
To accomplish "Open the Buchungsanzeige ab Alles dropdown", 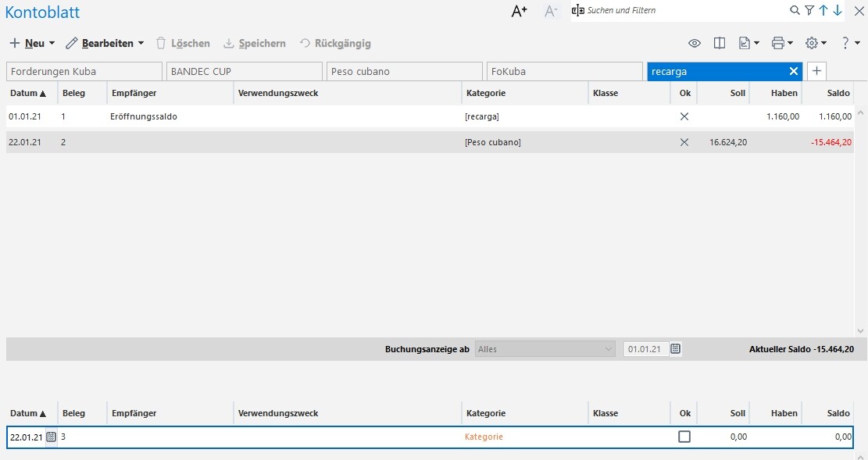I will pyautogui.click(x=545, y=349).
